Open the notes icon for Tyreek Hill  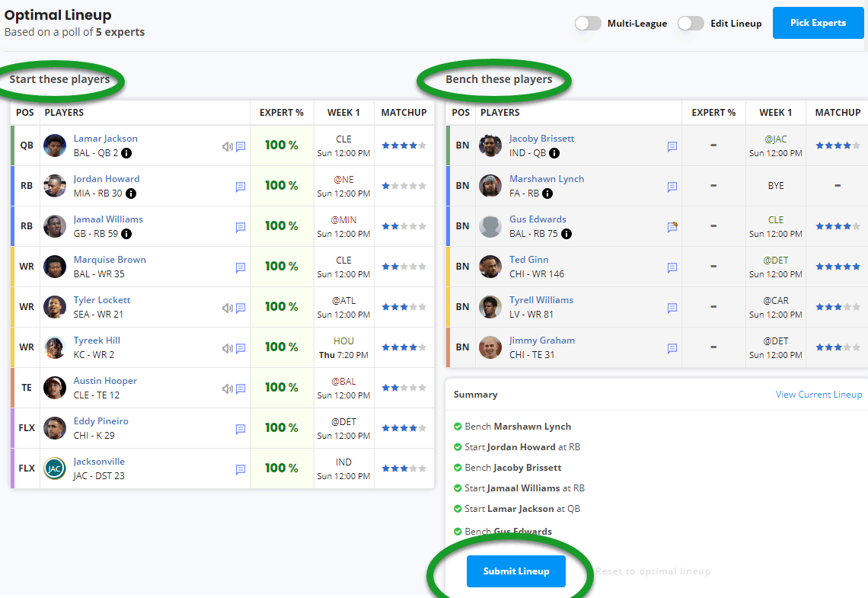coord(241,349)
